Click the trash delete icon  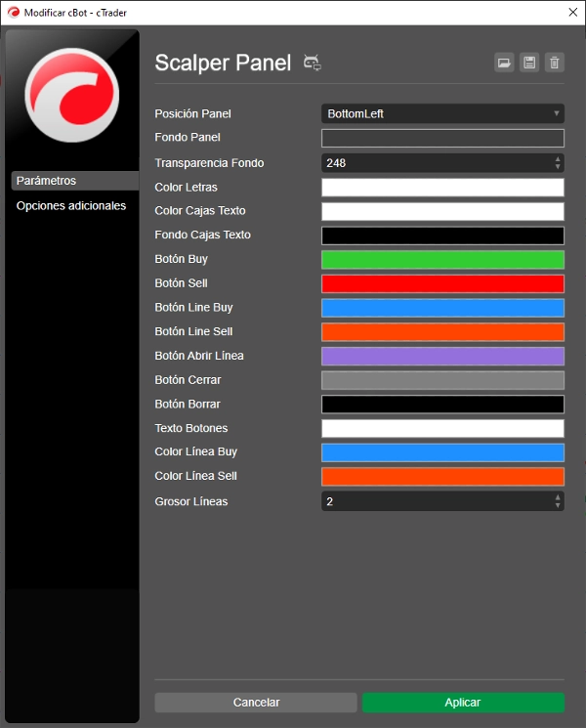tap(555, 63)
